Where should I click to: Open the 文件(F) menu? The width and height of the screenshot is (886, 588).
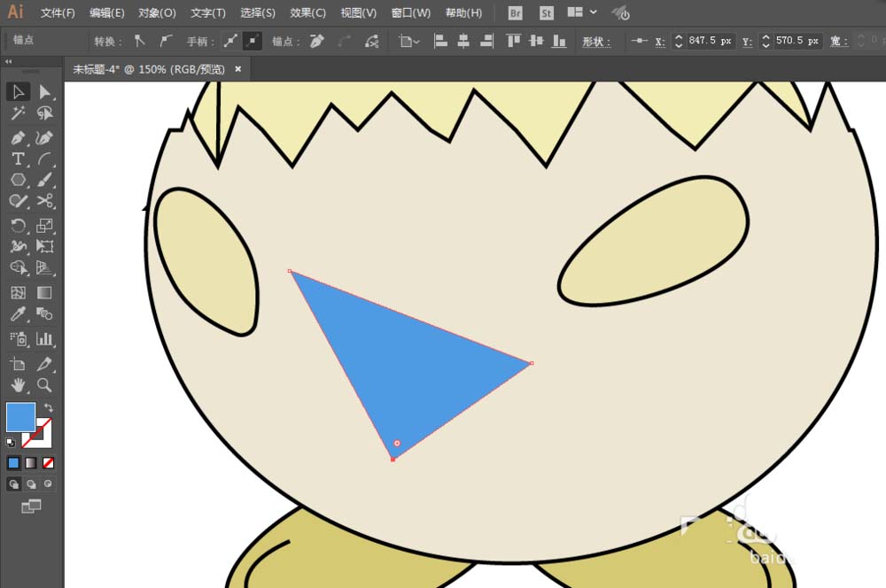pyautogui.click(x=57, y=13)
